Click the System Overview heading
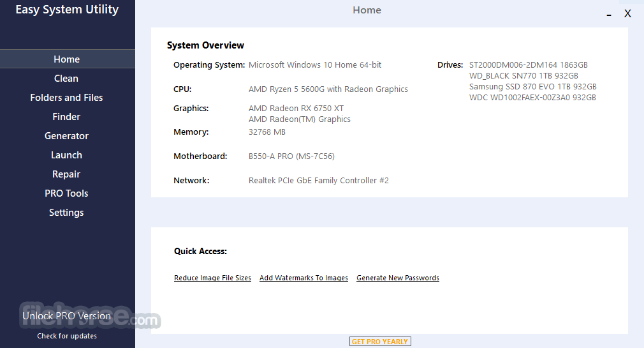Image resolution: width=644 pixels, height=348 pixels. (205, 45)
